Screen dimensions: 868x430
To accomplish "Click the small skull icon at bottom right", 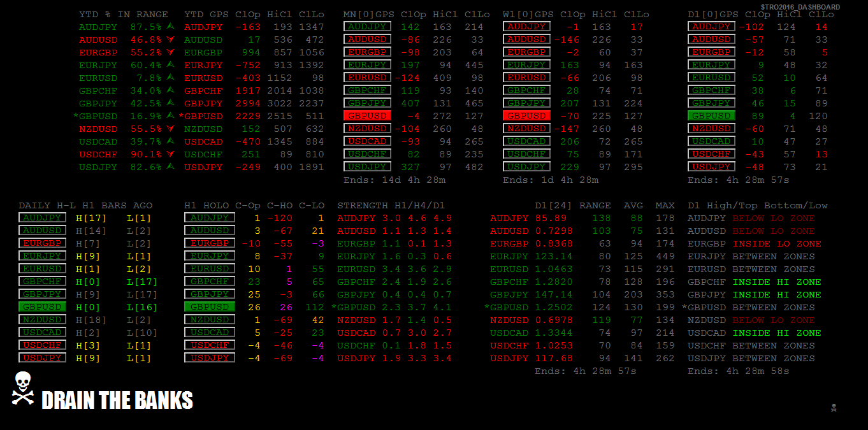I will 834,408.
